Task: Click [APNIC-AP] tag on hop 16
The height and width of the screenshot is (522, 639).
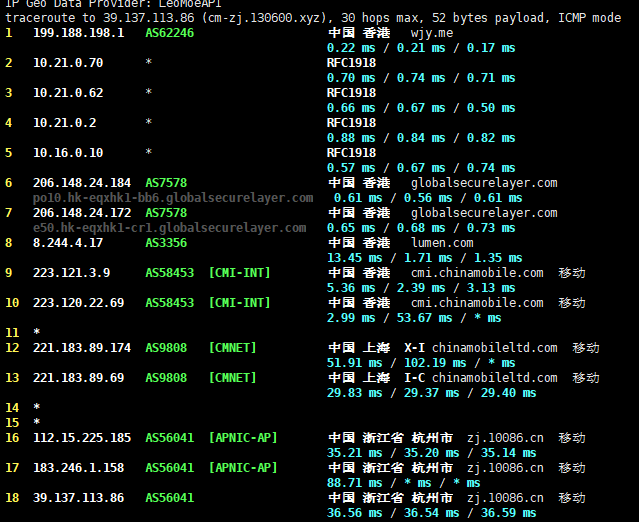Action: [243, 438]
